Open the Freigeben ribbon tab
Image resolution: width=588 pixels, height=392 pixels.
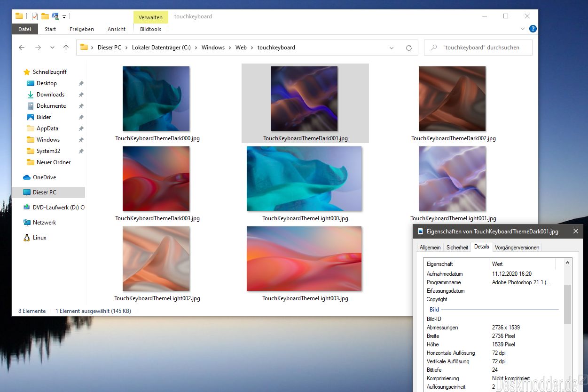[82, 29]
